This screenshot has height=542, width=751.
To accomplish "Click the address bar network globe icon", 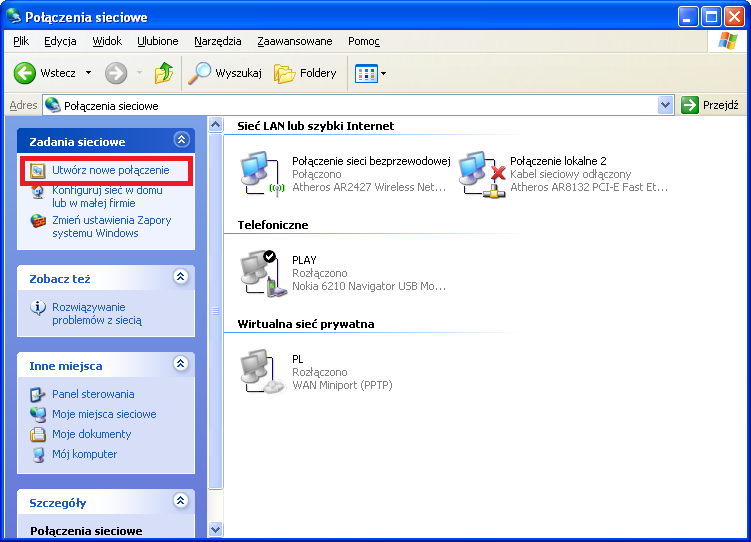I will point(52,105).
